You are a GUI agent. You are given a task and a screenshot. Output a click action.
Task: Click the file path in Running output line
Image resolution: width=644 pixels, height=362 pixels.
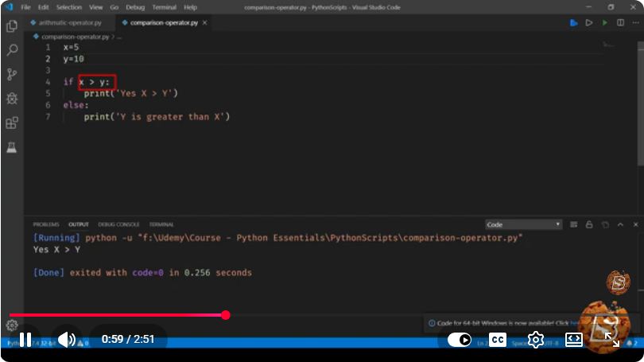click(x=330, y=238)
